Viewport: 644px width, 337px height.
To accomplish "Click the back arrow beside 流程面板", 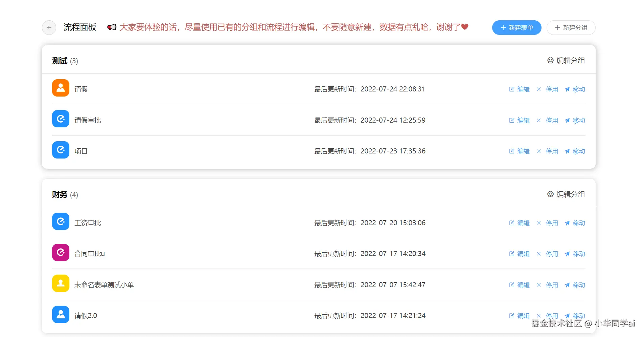I will (x=49, y=27).
